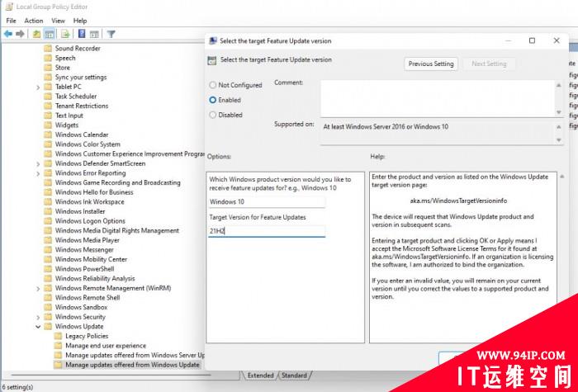Select Windows Mobility Center in the tree

point(91,259)
